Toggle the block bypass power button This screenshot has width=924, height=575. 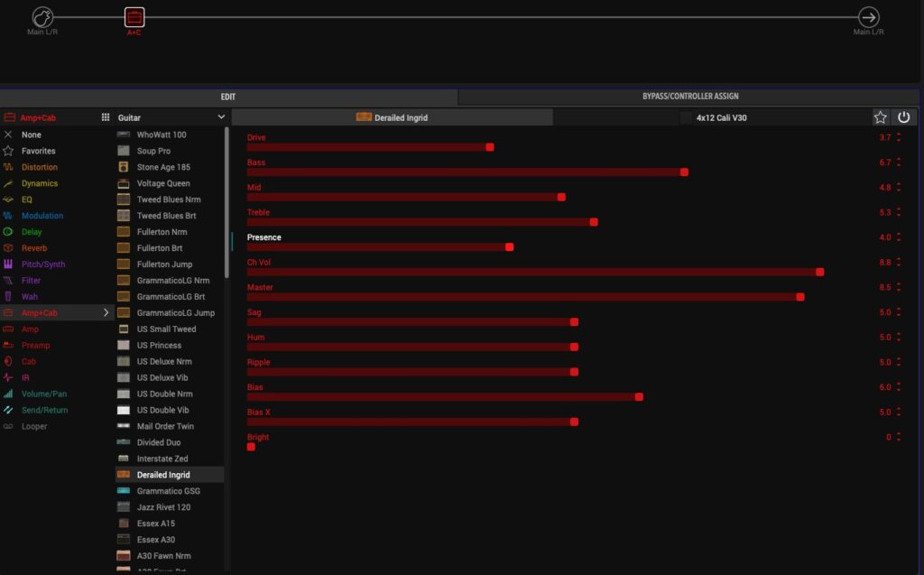903,117
